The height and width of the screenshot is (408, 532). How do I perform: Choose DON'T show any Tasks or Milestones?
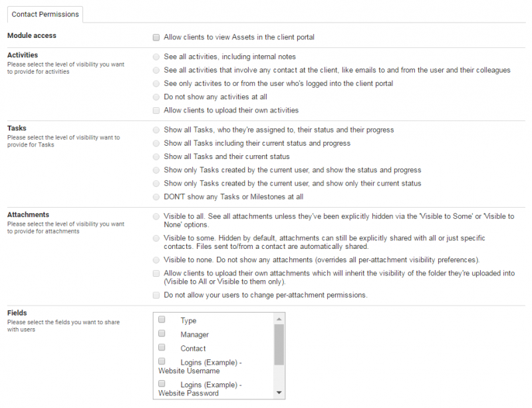click(x=156, y=197)
